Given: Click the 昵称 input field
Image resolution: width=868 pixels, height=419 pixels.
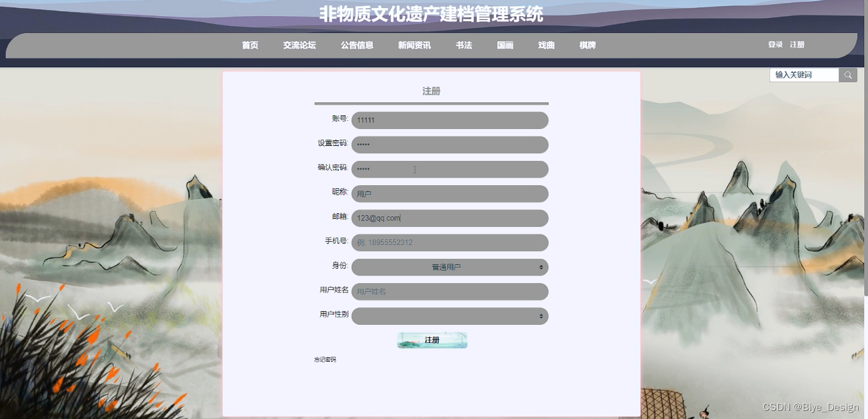Looking at the screenshot, I should click(x=450, y=194).
